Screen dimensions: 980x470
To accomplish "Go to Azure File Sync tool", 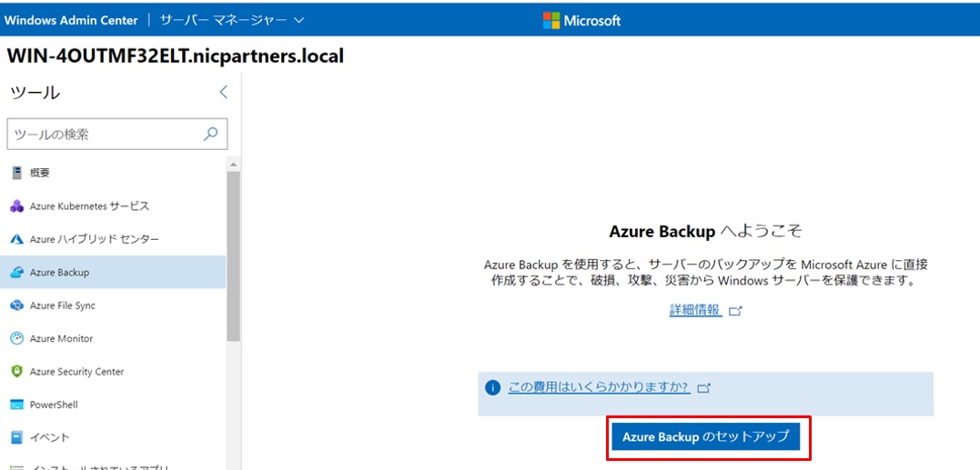I will click(x=113, y=305).
